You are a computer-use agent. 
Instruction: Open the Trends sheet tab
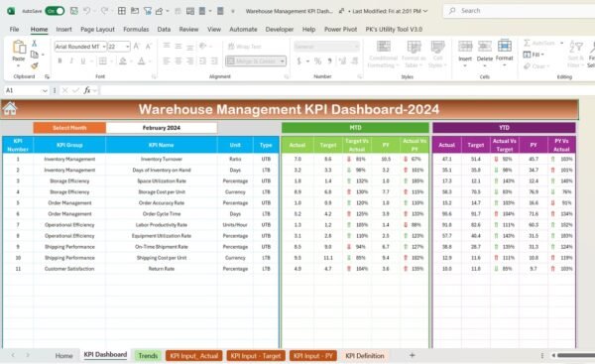tap(148, 356)
